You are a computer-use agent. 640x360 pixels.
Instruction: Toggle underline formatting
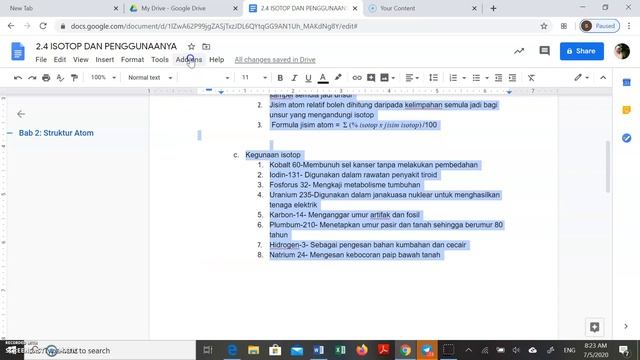308,78
